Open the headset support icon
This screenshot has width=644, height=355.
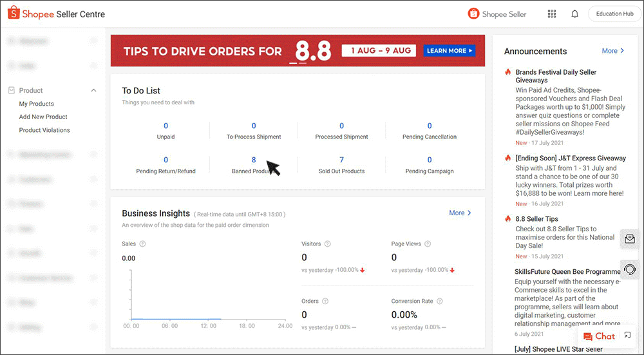(x=630, y=269)
